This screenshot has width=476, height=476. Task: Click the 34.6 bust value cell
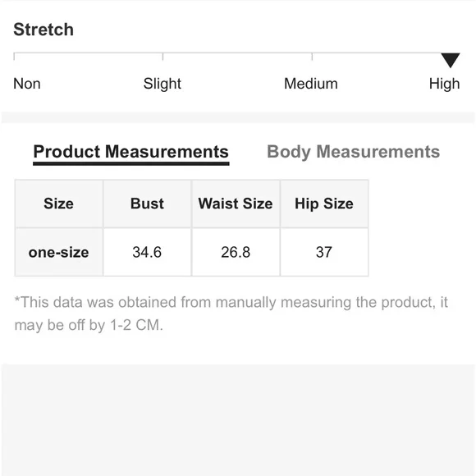(147, 252)
